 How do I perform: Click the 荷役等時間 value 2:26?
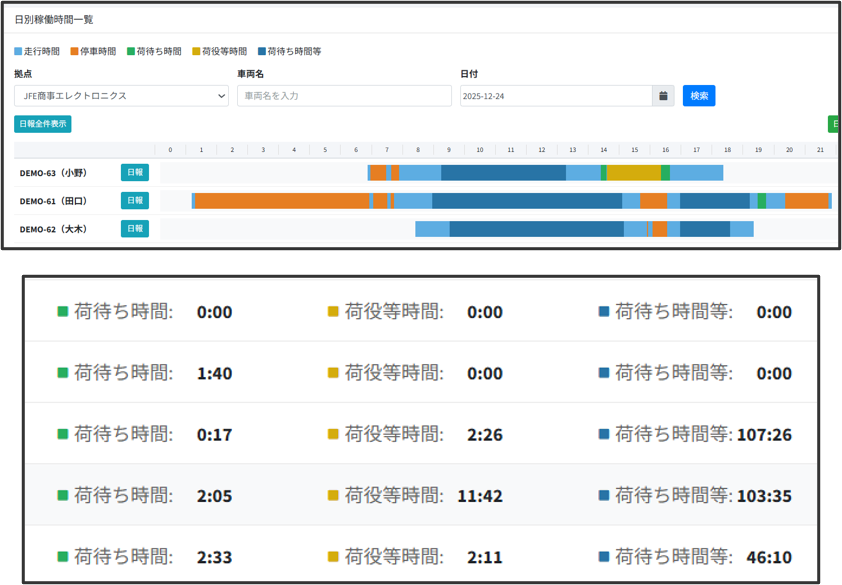click(x=485, y=435)
